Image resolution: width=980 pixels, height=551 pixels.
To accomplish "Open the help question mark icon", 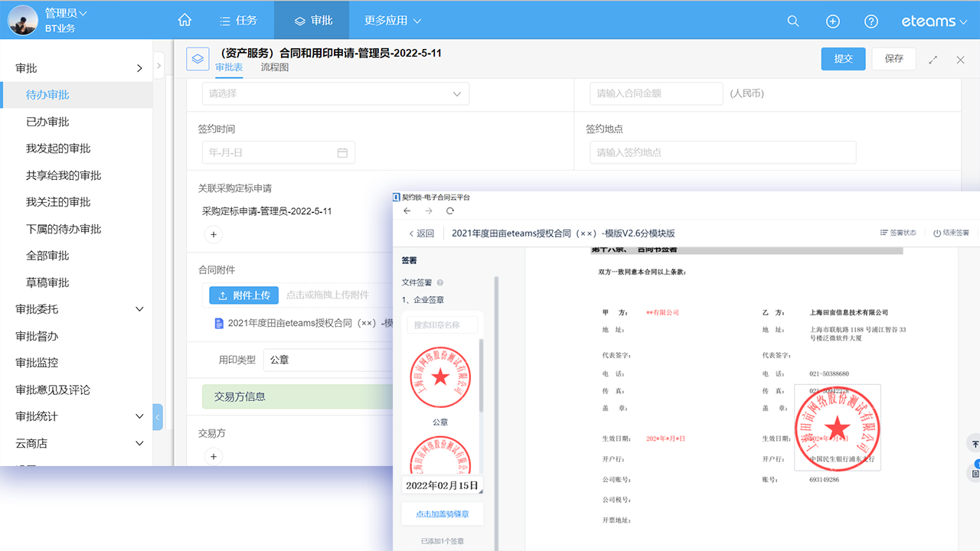I will point(871,21).
